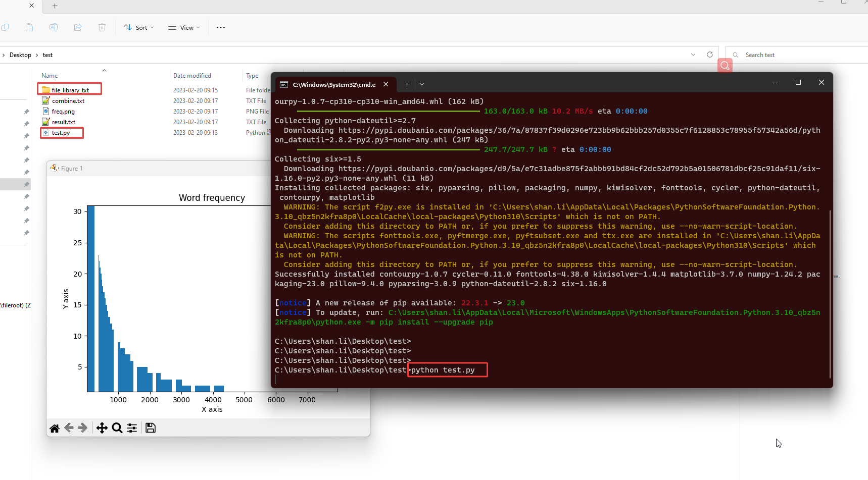
Task: Switch to the cmd.exe terminal tab
Action: click(333, 84)
